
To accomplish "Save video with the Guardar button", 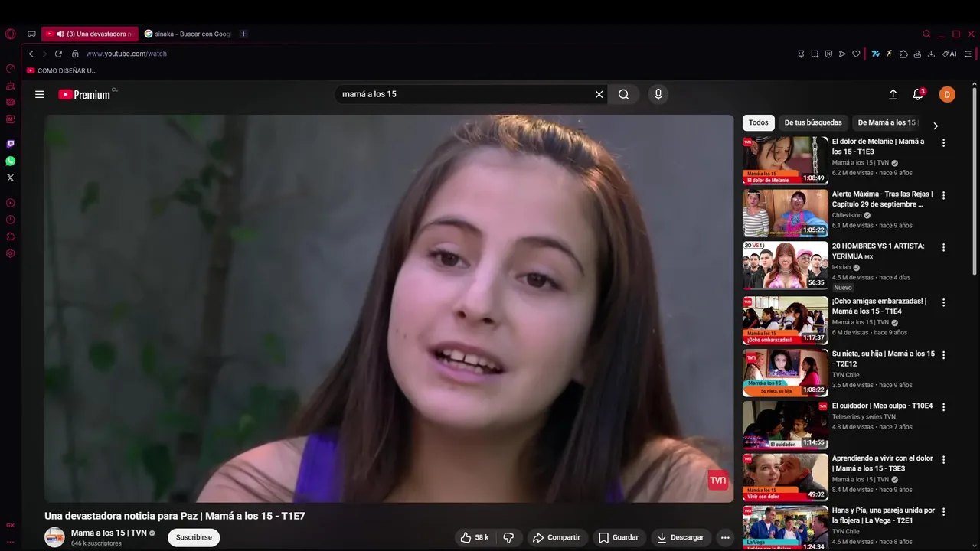I will tap(618, 537).
